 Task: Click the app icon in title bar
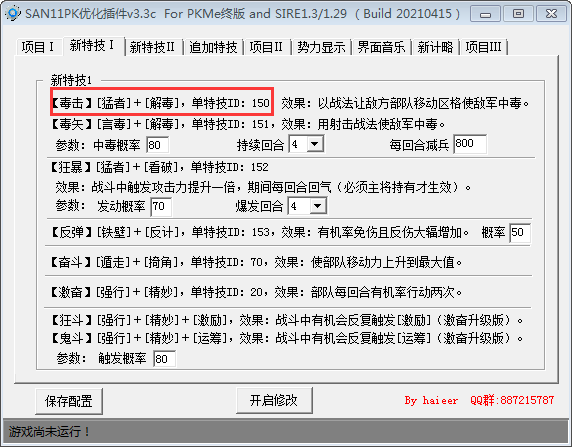[x=13, y=14]
